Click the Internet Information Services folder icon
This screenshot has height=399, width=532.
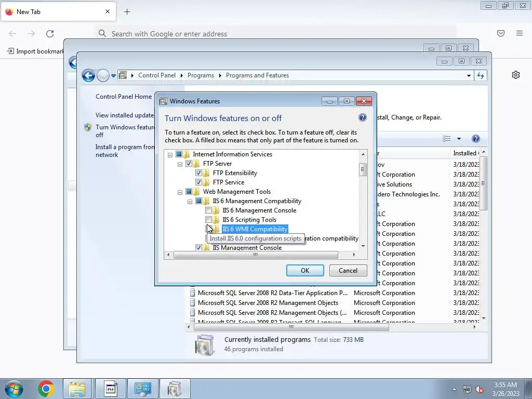click(187, 154)
